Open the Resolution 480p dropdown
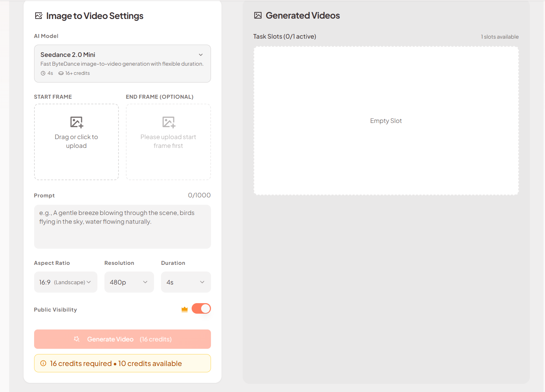The image size is (545, 392). (x=129, y=282)
